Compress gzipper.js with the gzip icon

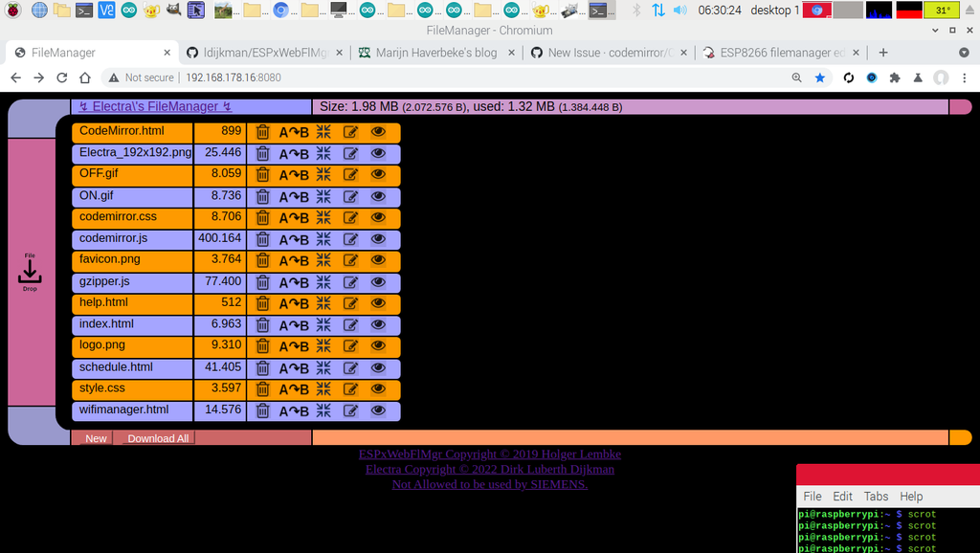pyautogui.click(x=323, y=281)
